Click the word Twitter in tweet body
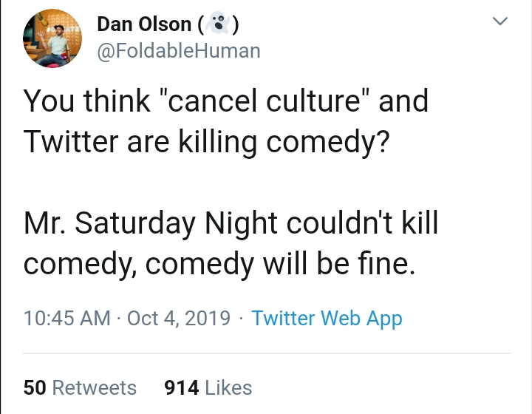 coord(71,141)
